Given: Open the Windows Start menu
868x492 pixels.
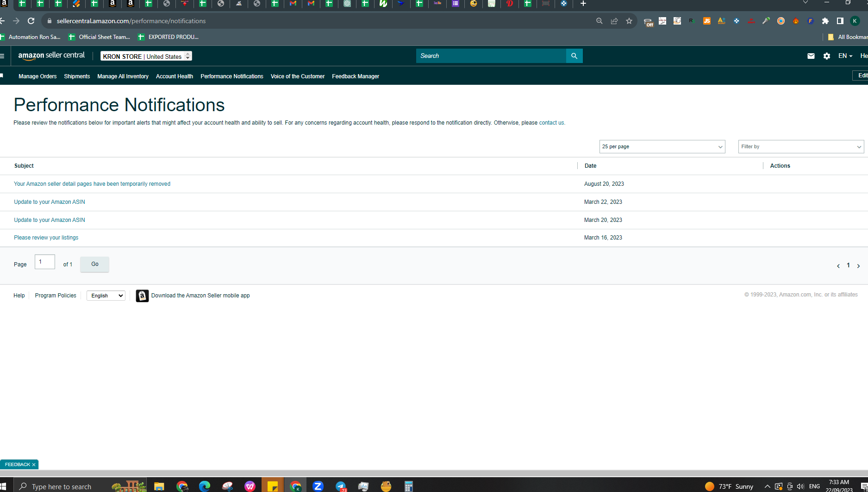Looking at the screenshot, I should 3,486.
